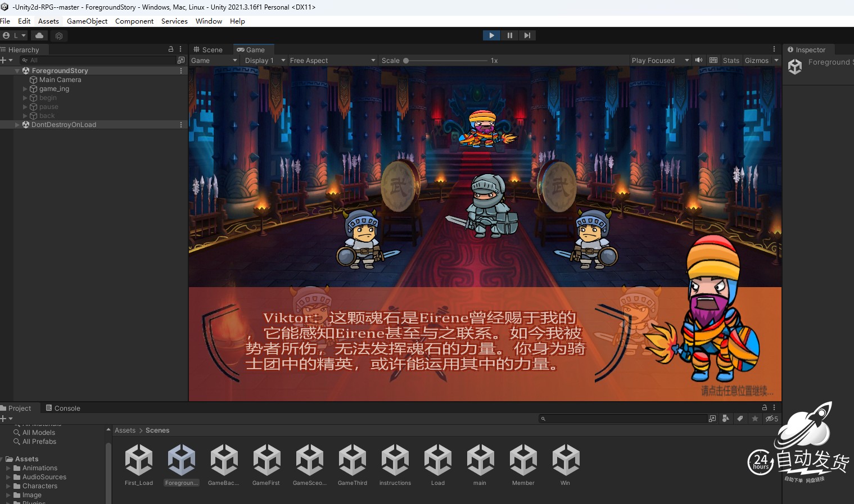Expand the begin object

coord(25,98)
